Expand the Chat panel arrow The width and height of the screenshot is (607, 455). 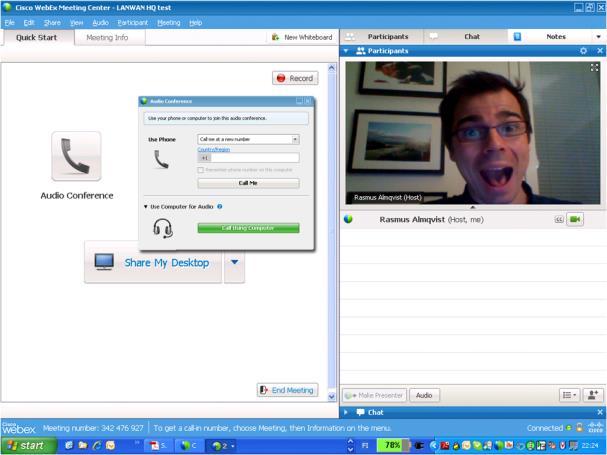[346, 412]
